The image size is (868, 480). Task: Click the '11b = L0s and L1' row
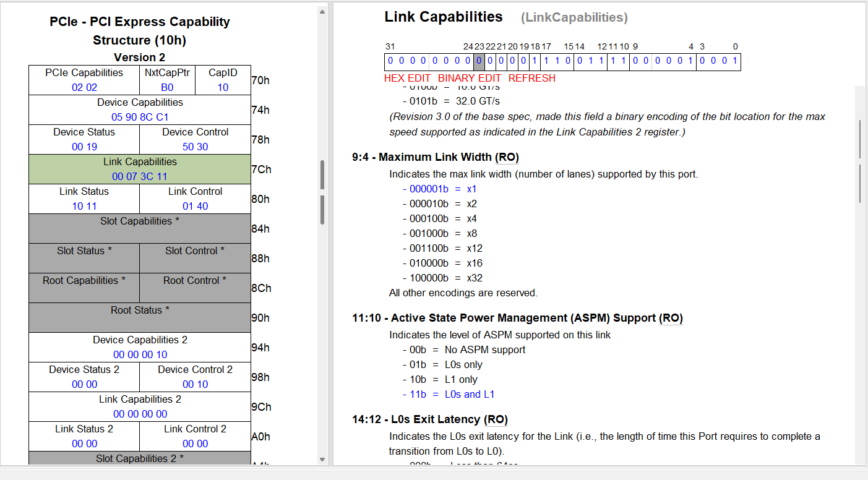pyautogui.click(x=449, y=394)
